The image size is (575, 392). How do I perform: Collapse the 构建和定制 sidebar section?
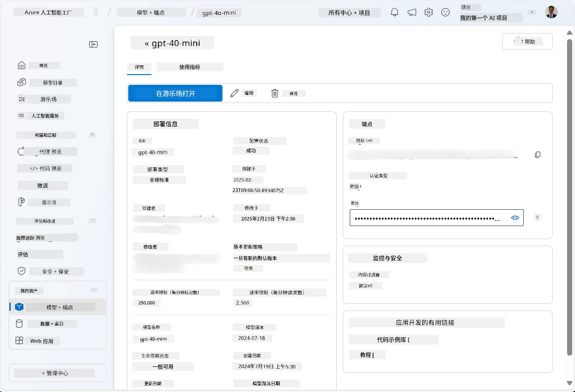coord(92,135)
